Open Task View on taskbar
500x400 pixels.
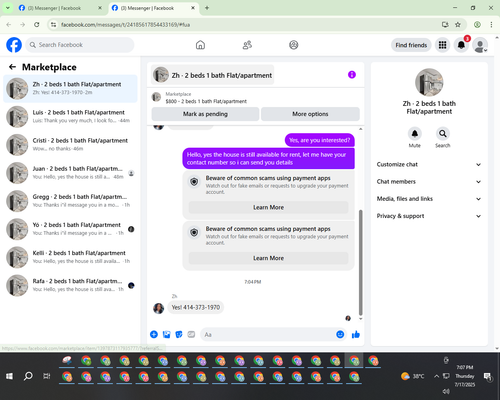(x=47, y=376)
